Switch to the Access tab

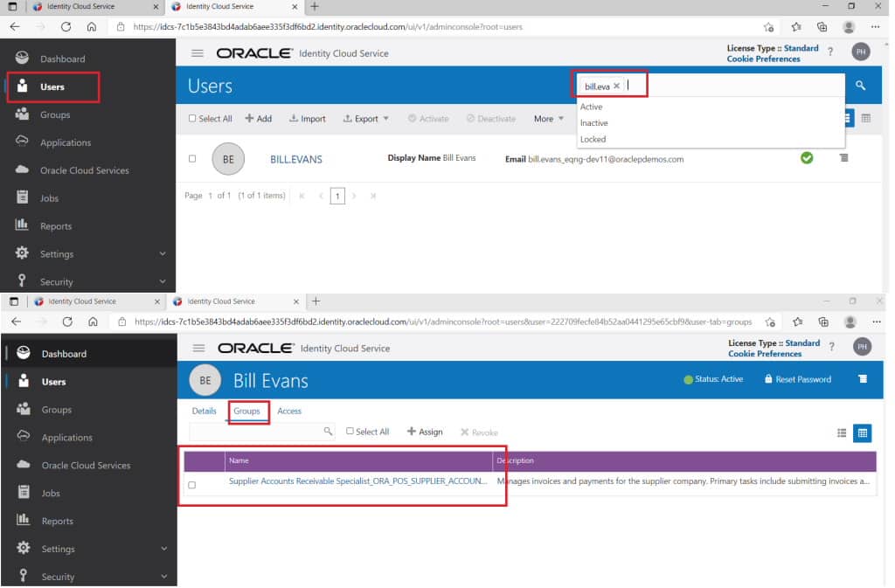(x=289, y=411)
